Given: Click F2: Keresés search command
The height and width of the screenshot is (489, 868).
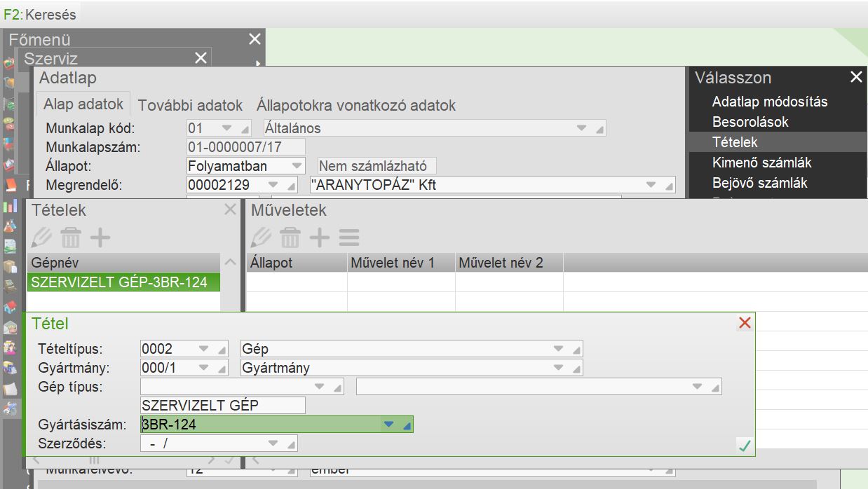Looking at the screenshot, I should pyautogui.click(x=40, y=15).
